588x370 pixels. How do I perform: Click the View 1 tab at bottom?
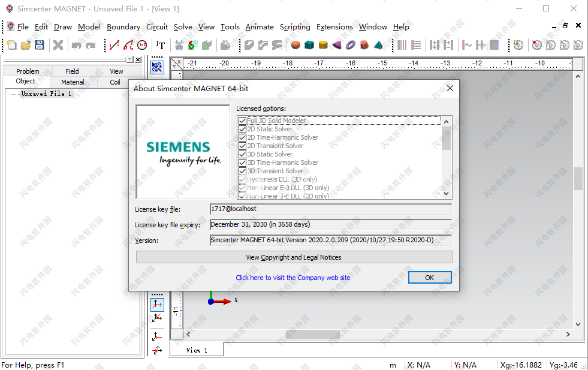(197, 350)
